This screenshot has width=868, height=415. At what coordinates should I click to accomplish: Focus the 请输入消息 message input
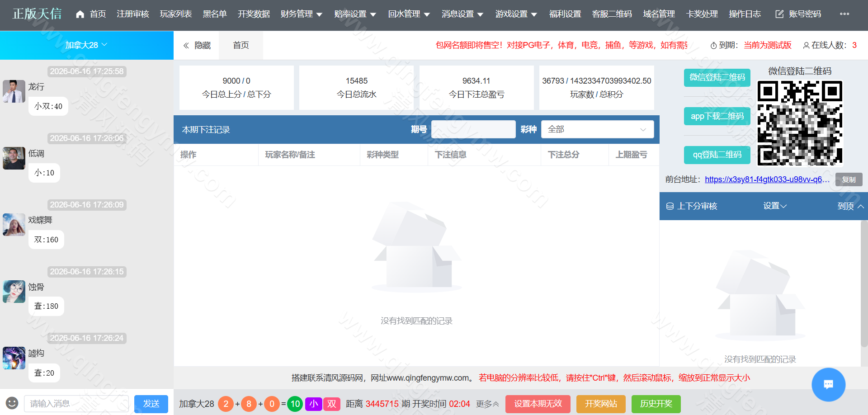[76, 404]
